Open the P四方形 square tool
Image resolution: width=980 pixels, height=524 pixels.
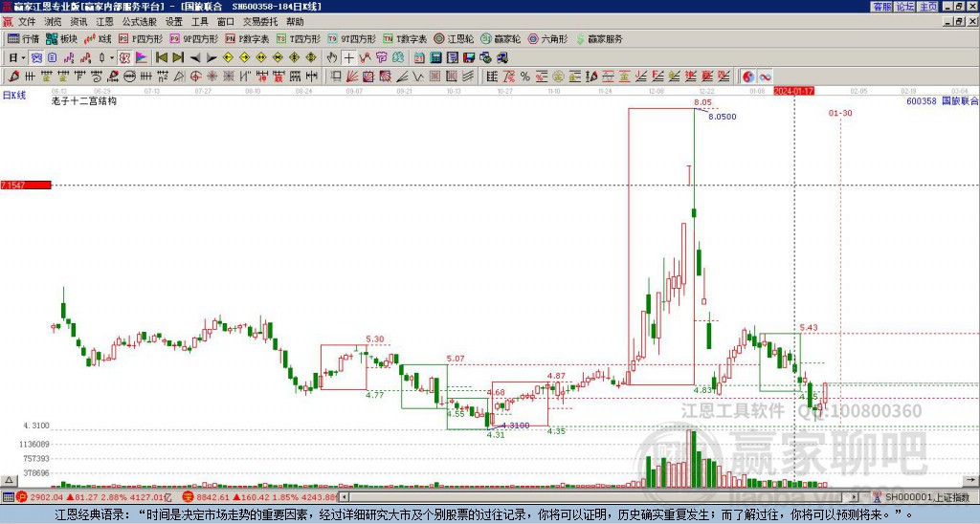[140, 38]
